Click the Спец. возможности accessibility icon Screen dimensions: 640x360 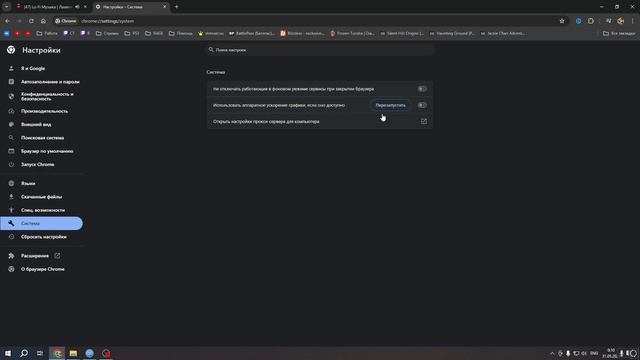pyautogui.click(x=11, y=210)
